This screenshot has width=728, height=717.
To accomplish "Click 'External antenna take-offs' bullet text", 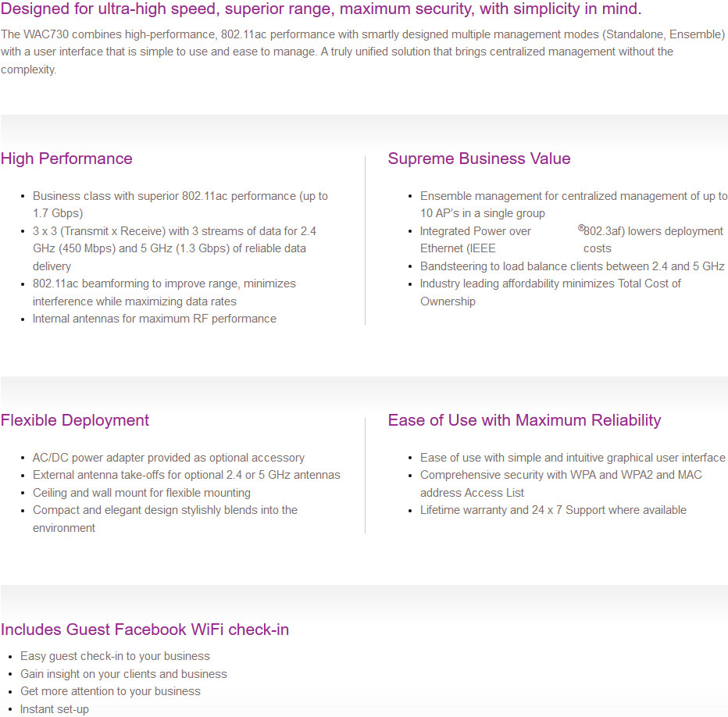I will click(186, 475).
